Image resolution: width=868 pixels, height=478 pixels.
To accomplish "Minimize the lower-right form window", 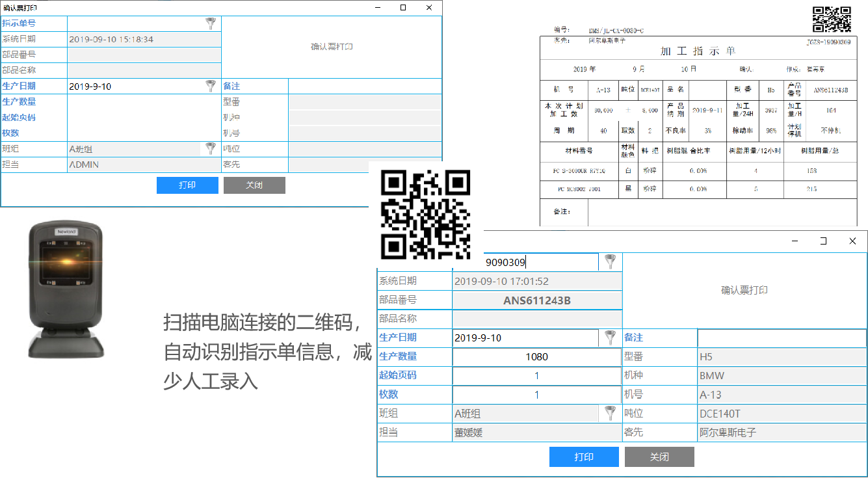I will [795, 241].
